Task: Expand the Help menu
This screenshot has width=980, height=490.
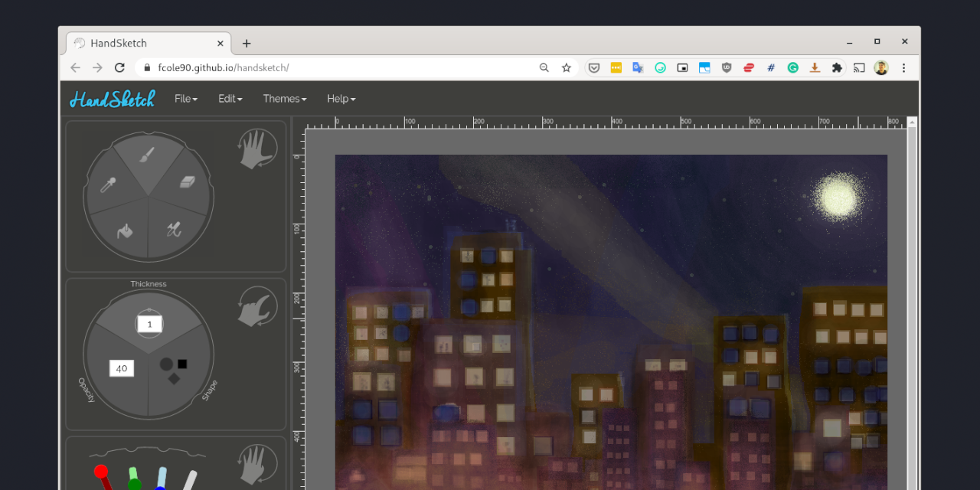Action: click(x=341, y=99)
